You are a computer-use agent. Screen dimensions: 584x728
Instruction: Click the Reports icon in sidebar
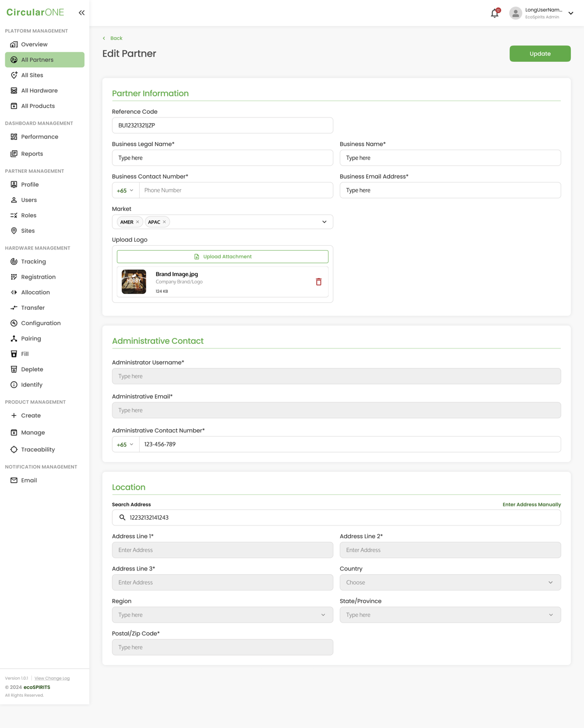[14, 154]
